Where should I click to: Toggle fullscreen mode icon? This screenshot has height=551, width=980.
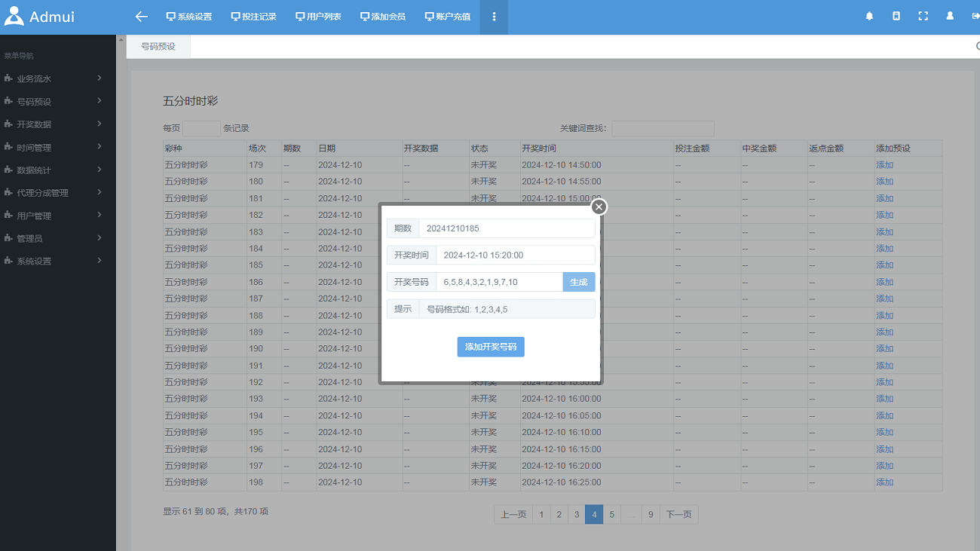click(x=923, y=16)
